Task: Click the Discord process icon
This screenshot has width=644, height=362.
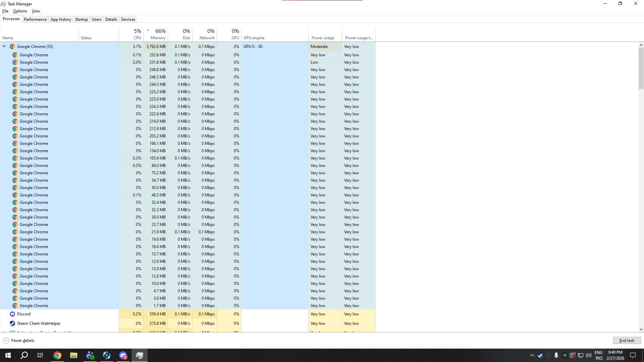Action: pos(12,314)
